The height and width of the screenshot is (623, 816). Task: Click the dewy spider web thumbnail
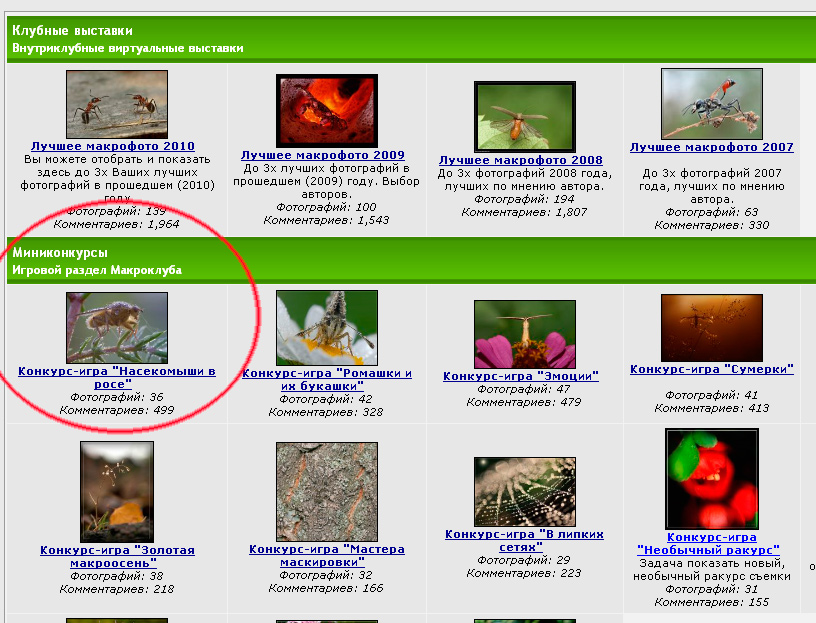pyautogui.click(x=525, y=491)
